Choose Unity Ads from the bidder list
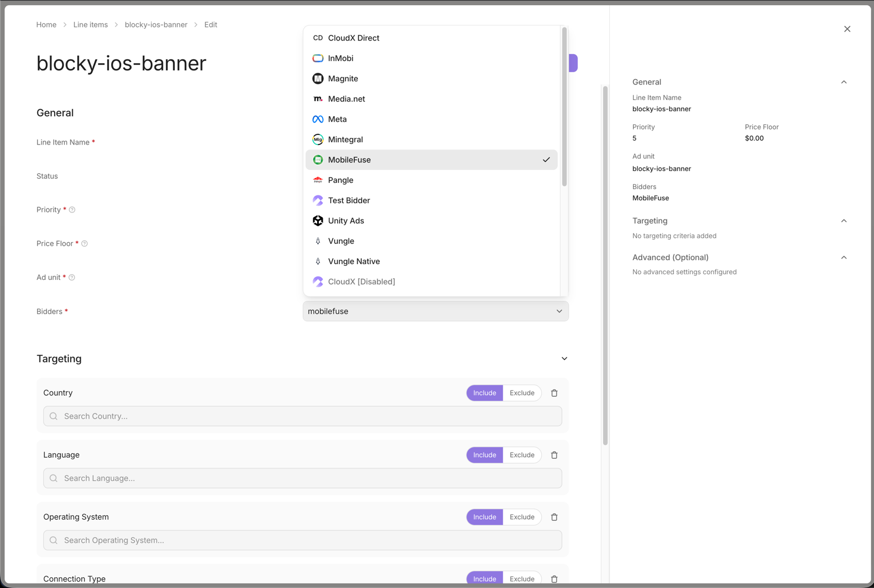 432,221
